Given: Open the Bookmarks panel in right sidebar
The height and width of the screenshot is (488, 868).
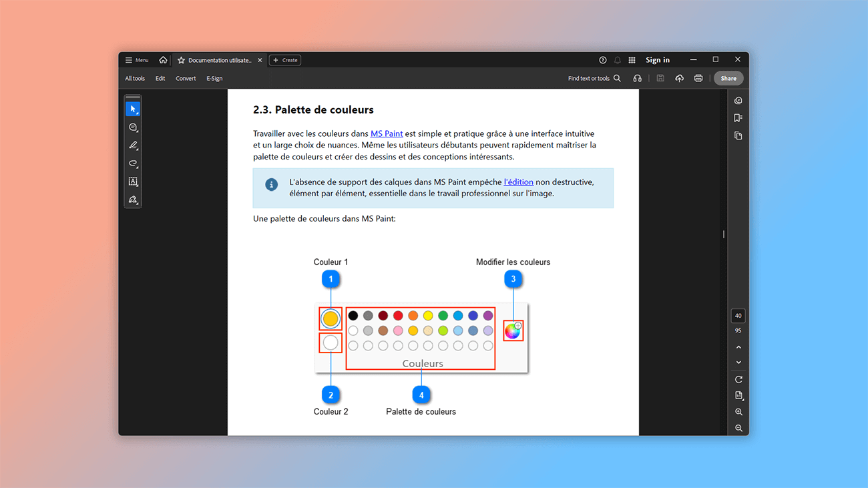Looking at the screenshot, I should pyautogui.click(x=738, y=118).
